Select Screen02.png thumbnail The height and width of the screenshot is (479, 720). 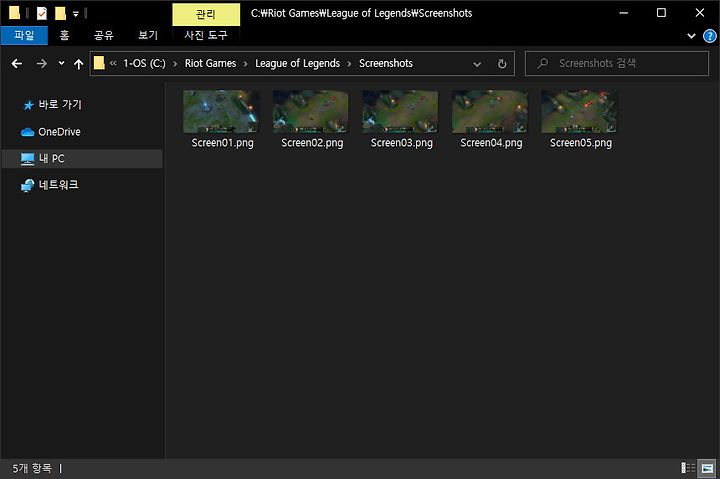311,111
